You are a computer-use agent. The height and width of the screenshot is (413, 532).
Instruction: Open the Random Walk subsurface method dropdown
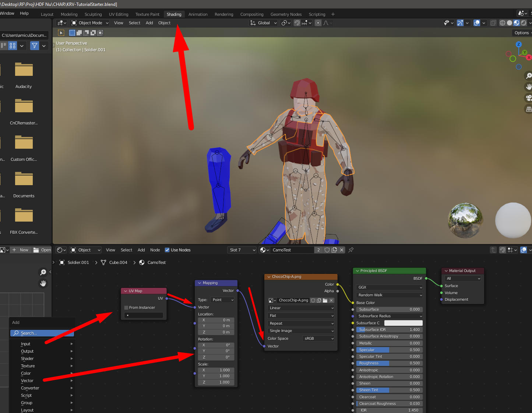390,295
